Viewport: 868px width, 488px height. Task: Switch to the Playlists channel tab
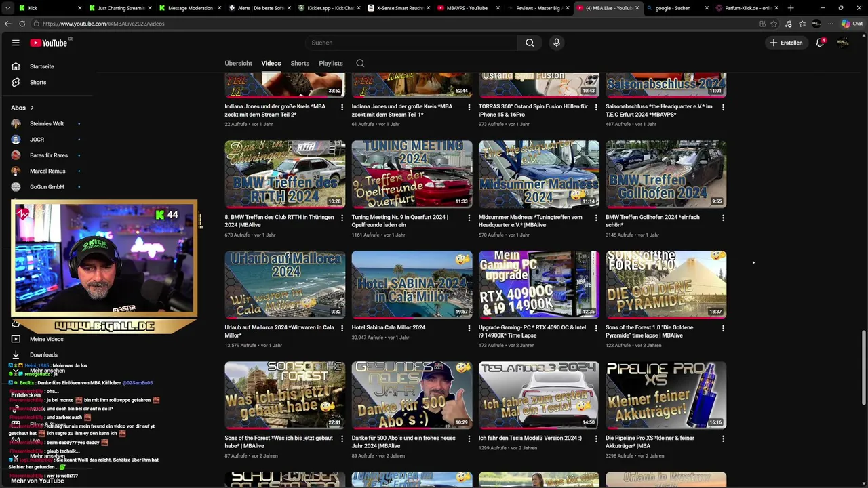pos(331,63)
